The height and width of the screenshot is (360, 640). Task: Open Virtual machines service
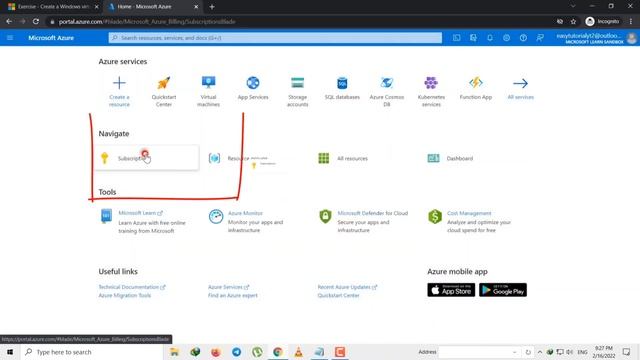click(208, 92)
